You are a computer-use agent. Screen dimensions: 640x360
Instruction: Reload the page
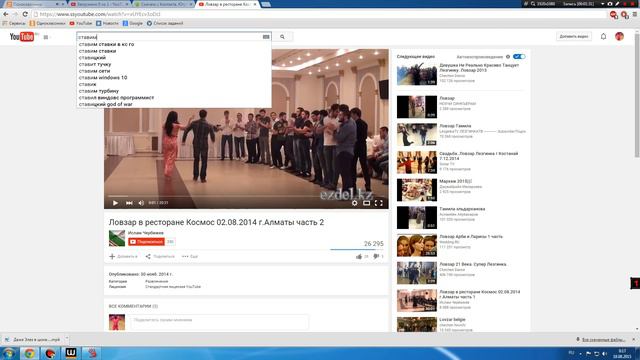(25, 14)
